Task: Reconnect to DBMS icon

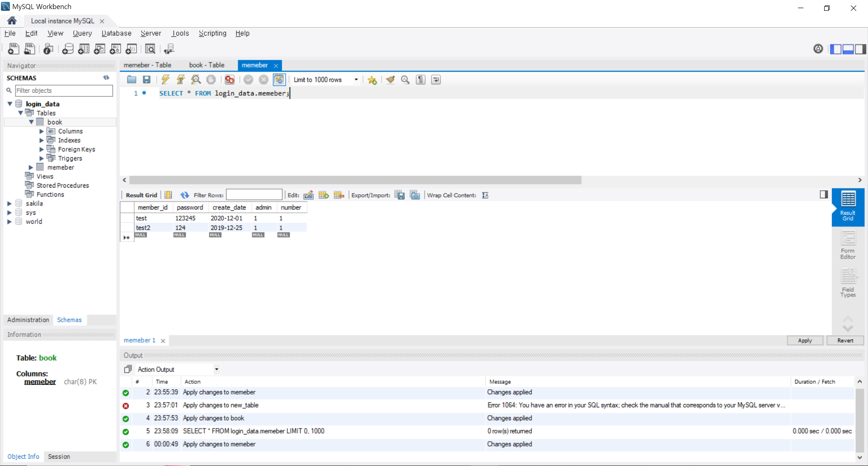Action: click(170, 49)
